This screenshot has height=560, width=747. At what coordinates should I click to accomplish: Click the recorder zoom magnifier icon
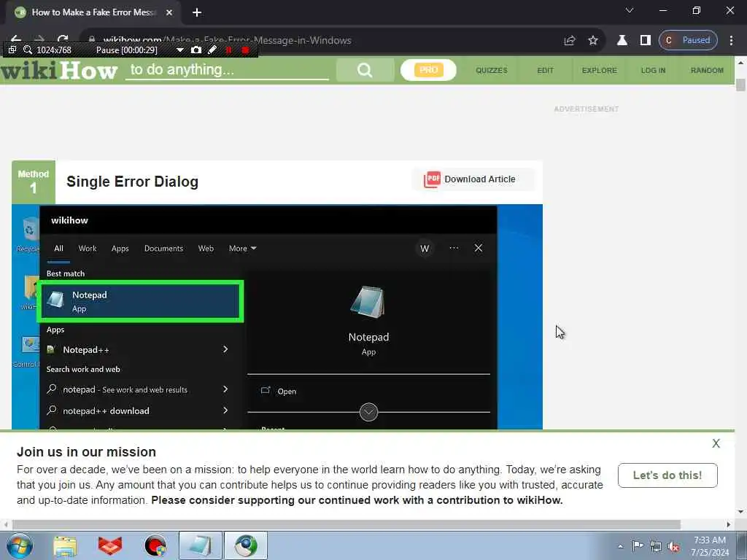tap(28, 50)
